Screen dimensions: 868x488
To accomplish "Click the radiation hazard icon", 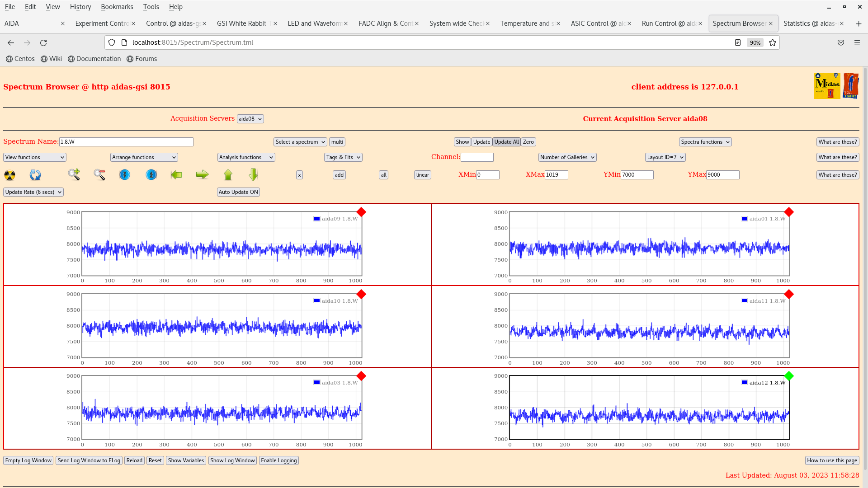I will 9,175.
